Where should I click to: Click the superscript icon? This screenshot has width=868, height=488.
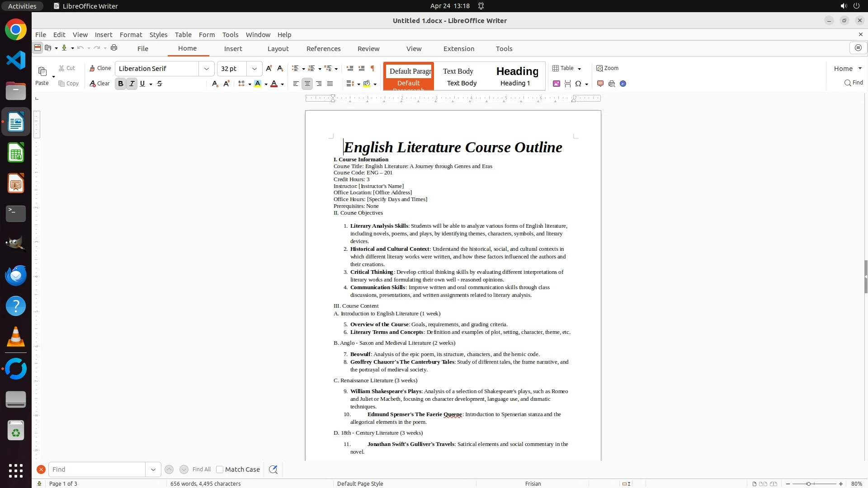click(x=226, y=84)
